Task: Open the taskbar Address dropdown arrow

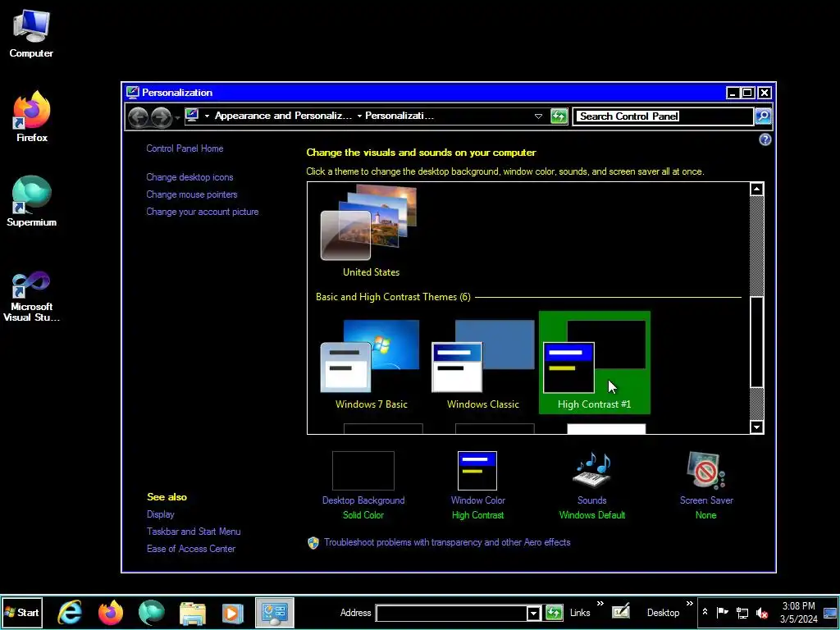Action: click(533, 614)
